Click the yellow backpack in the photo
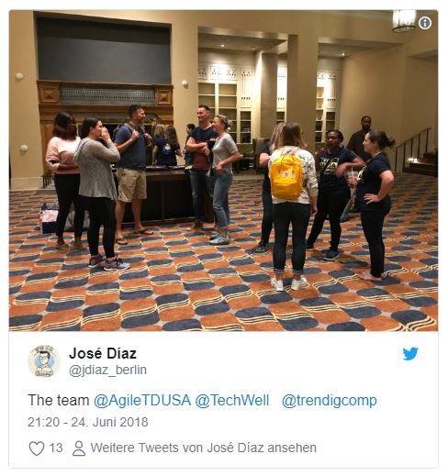Viewport: 448px width, 476px height. (x=286, y=176)
